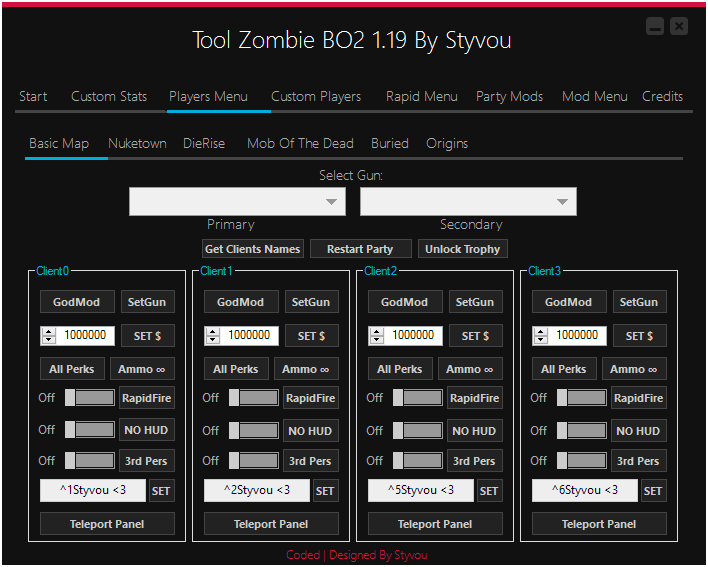
Task: Expand the Secondary gun dropdown
Action: pyautogui.click(x=468, y=201)
